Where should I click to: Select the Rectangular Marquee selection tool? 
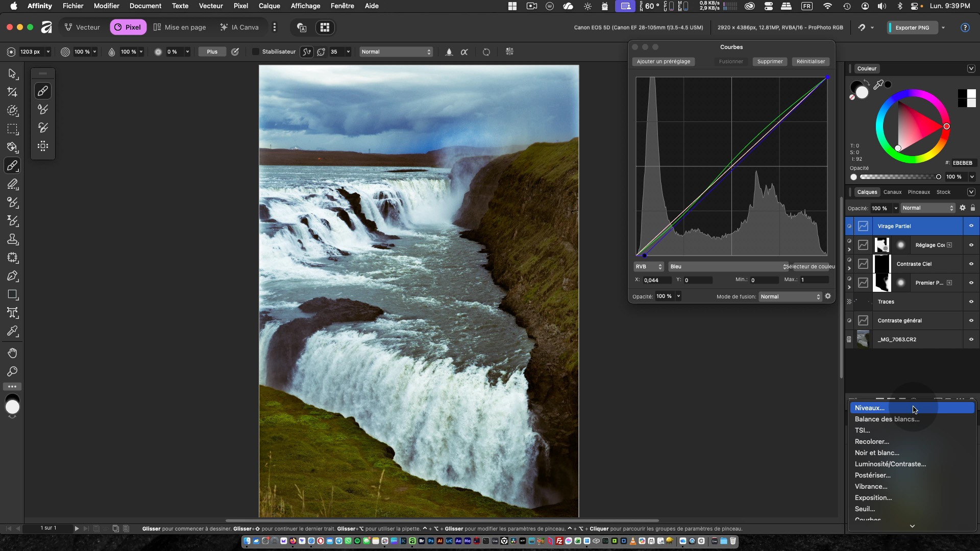click(x=12, y=129)
